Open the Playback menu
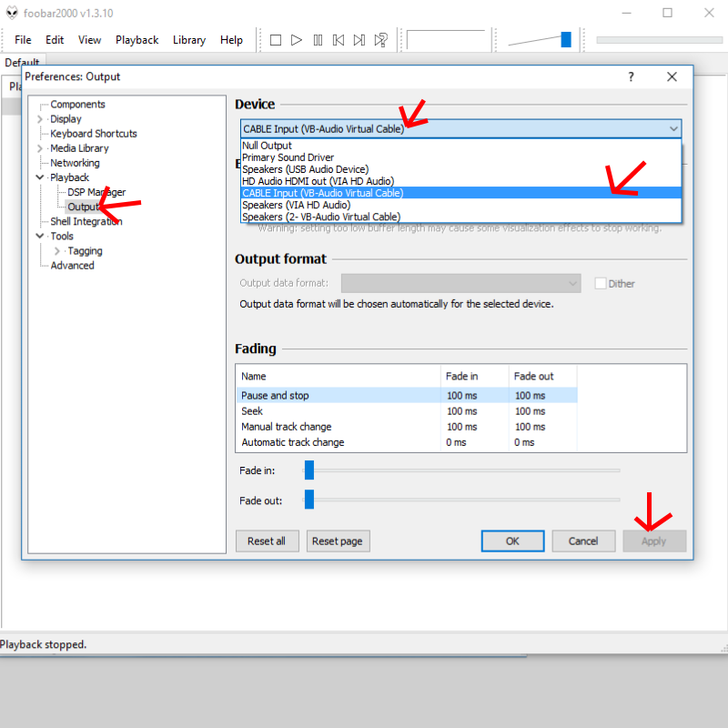The width and height of the screenshot is (728, 728). pyautogui.click(x=137, y=40)
